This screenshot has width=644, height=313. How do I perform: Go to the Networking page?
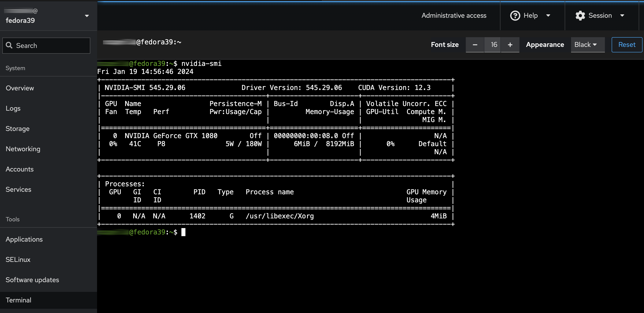pos(23,149)
